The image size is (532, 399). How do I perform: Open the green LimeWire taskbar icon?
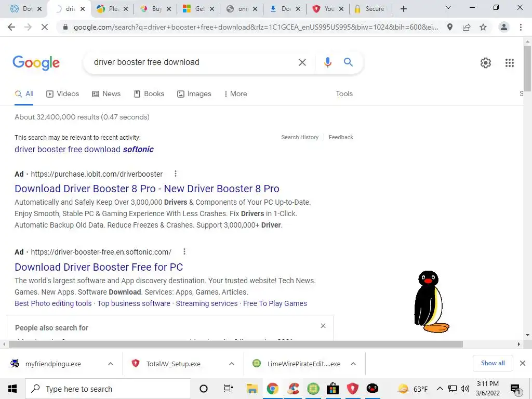coord(313,389)
